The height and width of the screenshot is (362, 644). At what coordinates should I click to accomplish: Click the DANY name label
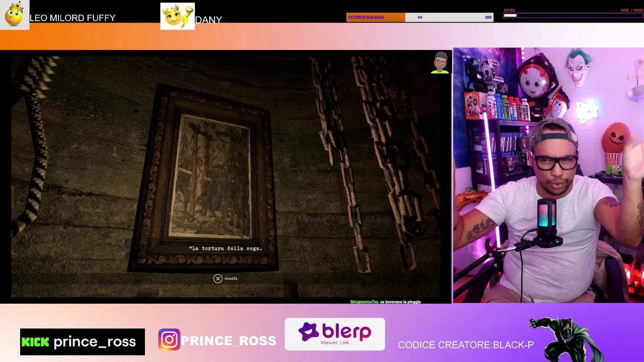(x=208, y=20)
